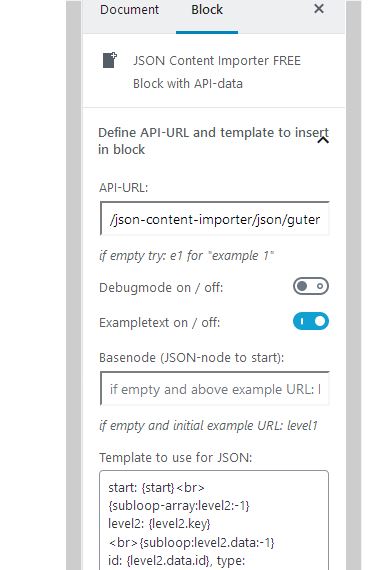
Task: Select the Block tab
Action: pos(207,10)
